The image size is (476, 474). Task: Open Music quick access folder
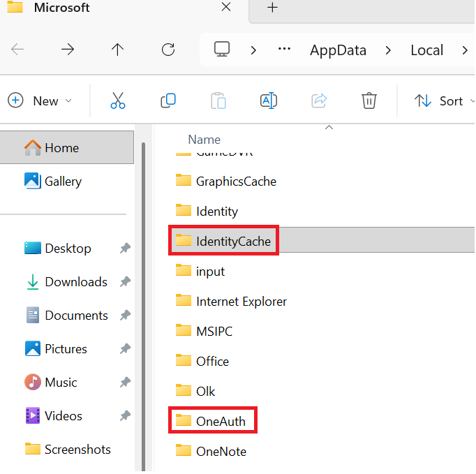tap(51, 382)
